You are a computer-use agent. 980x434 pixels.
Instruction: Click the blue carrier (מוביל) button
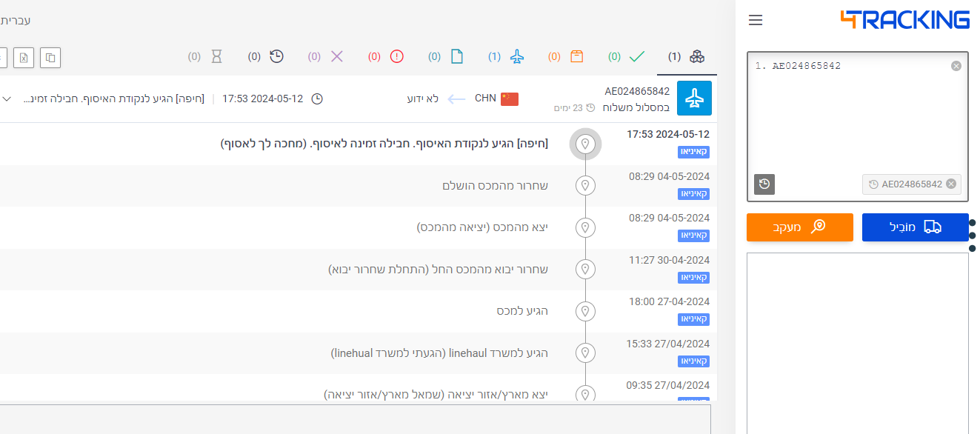[915, 227]
